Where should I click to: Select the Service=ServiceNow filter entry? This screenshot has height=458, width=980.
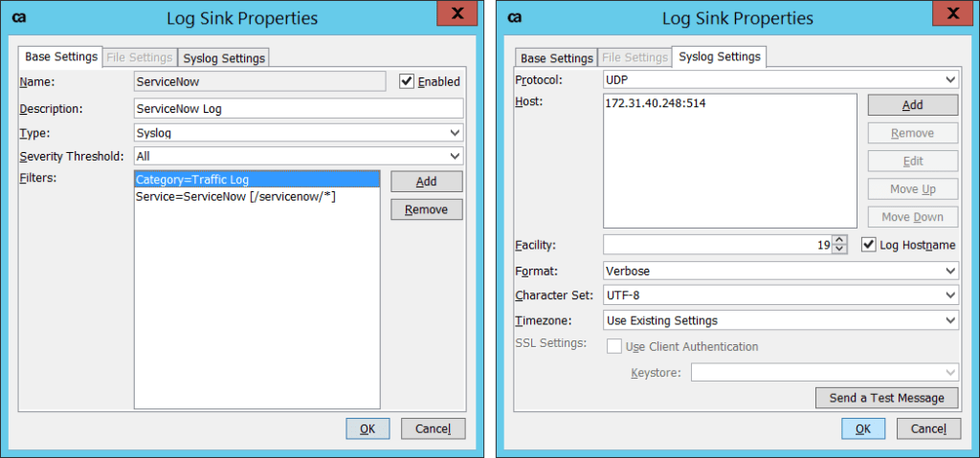(235, 196)
